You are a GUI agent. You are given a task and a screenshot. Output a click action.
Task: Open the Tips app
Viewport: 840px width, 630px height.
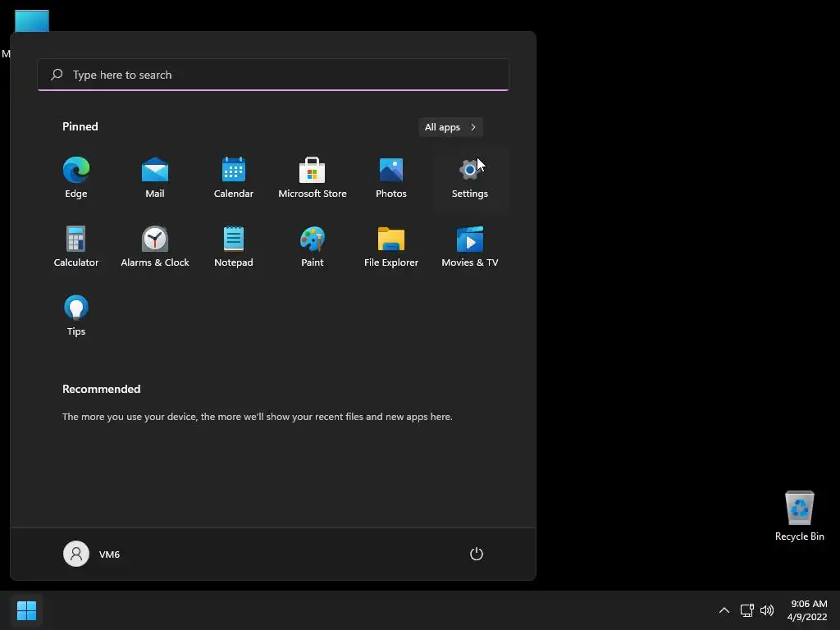[x=76, y=316]
